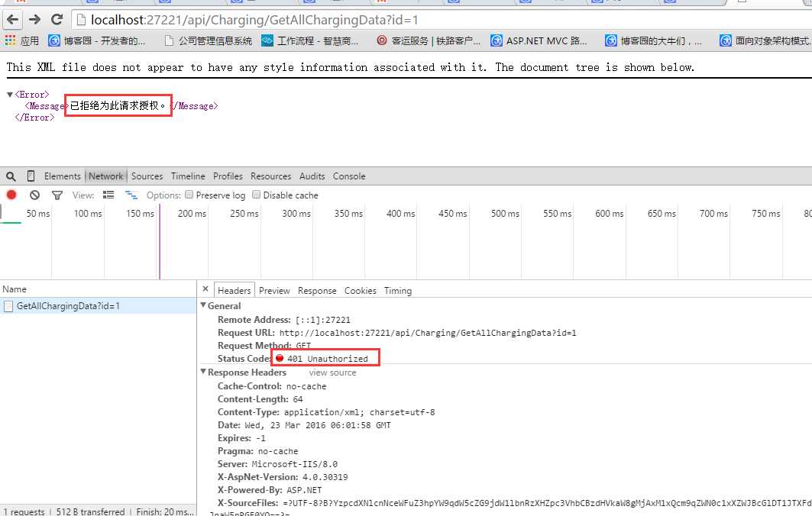Switch to the Console panel
812x516 pixels.
[x=349, y=176]
